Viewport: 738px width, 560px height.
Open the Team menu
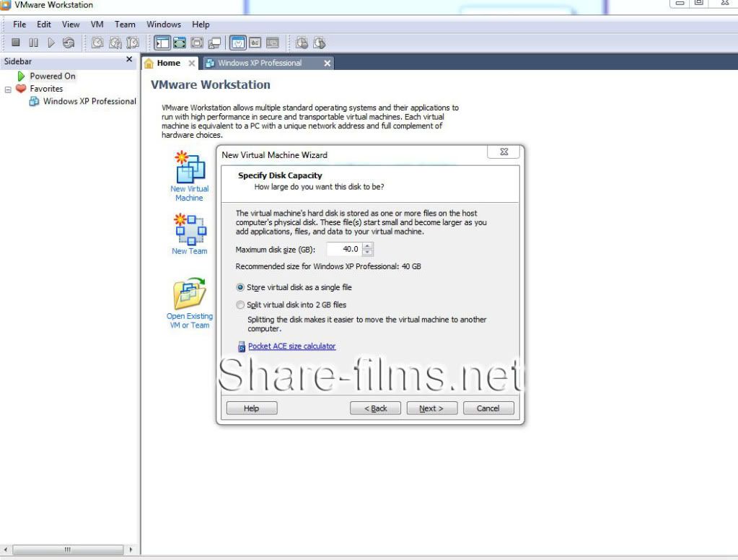[125, 25]
